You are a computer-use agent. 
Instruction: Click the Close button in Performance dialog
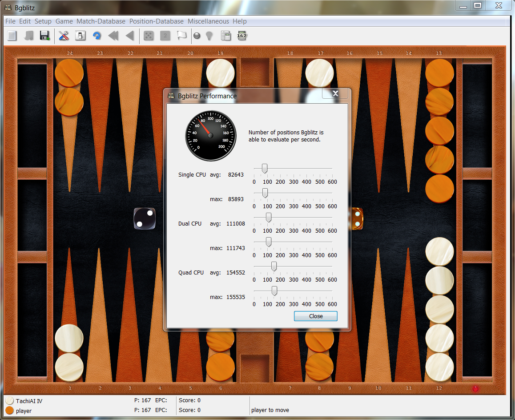pos(316,316)
